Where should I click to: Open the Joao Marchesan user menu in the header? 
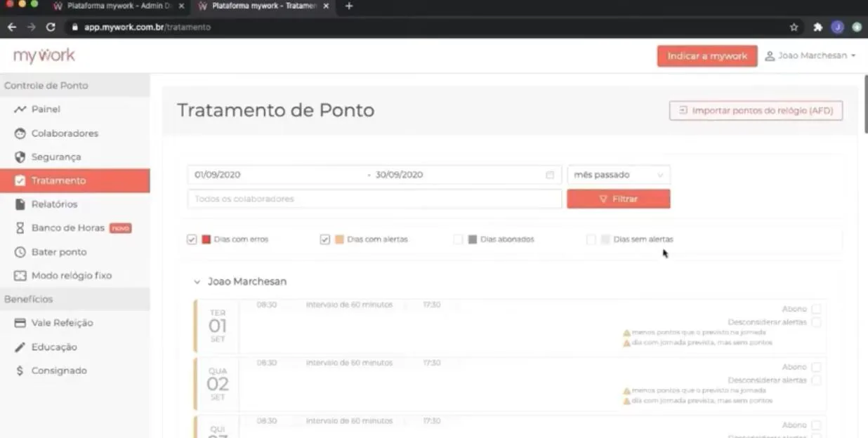(810, 56)
